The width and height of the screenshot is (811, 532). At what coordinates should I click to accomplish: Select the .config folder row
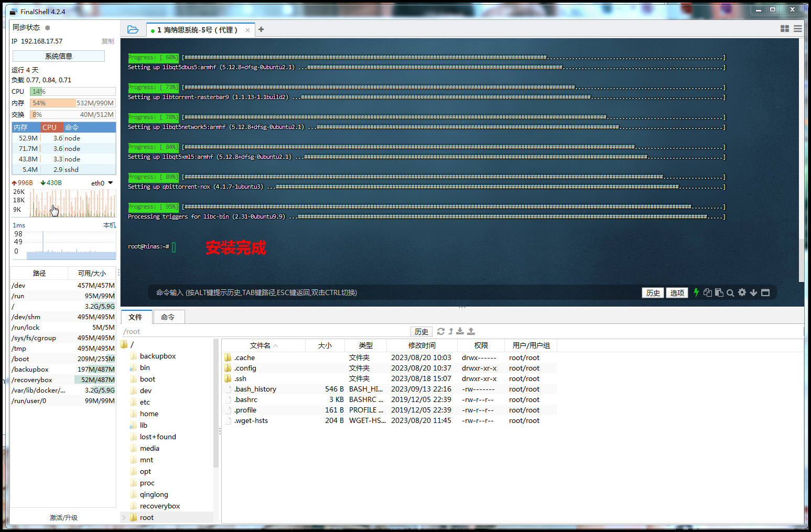389,368
